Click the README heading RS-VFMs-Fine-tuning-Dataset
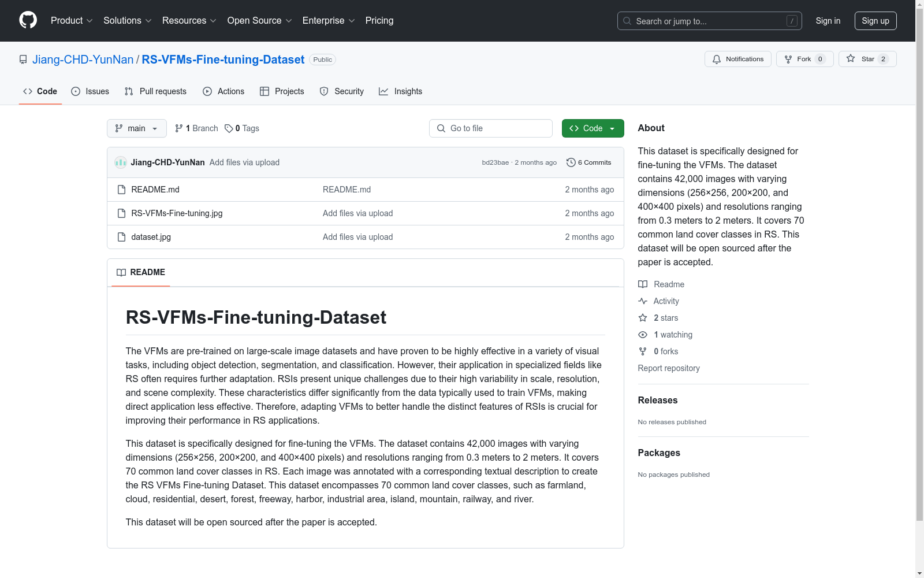Image resolution: width=924 pixels, height=578 pixels. click(256, 317)
